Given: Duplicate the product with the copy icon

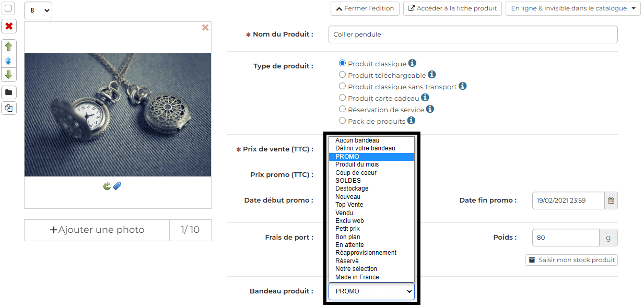Looking at the screenshot, I should pyautogui.click(x=9, y=108).
